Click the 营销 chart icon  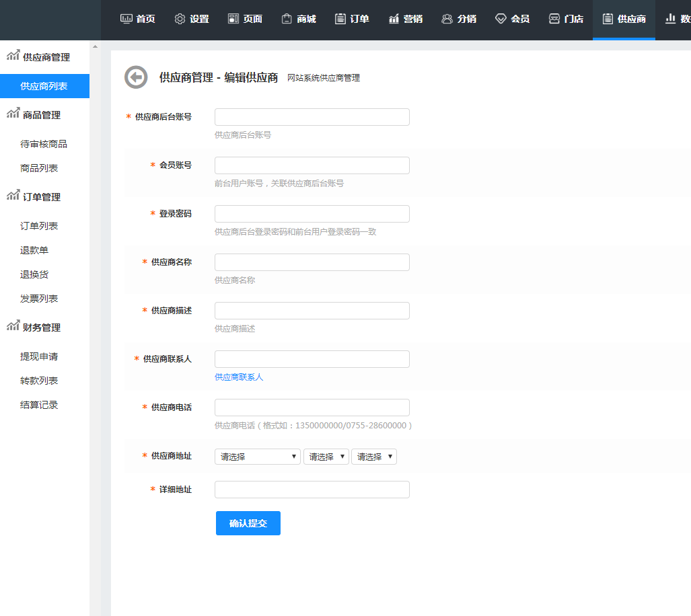click(394, 19)
